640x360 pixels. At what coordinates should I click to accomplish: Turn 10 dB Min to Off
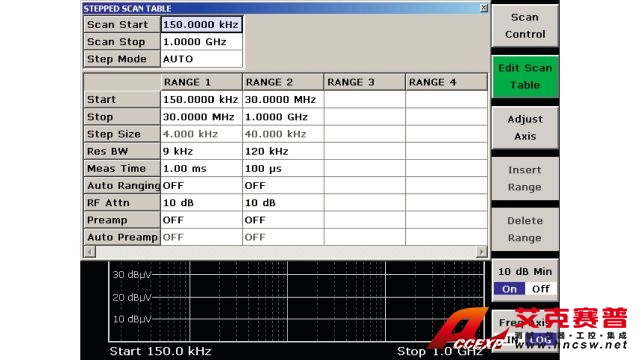tap(540, 289)
